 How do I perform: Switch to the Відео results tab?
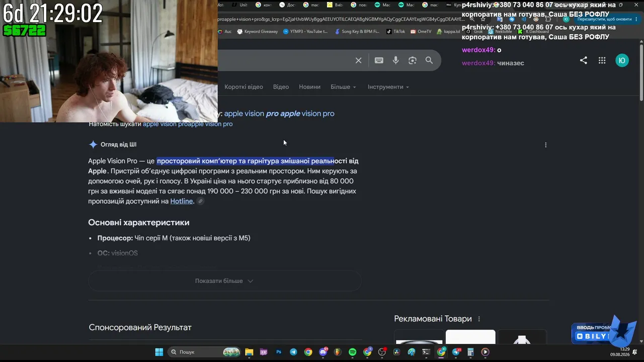[x=281, y=87]
